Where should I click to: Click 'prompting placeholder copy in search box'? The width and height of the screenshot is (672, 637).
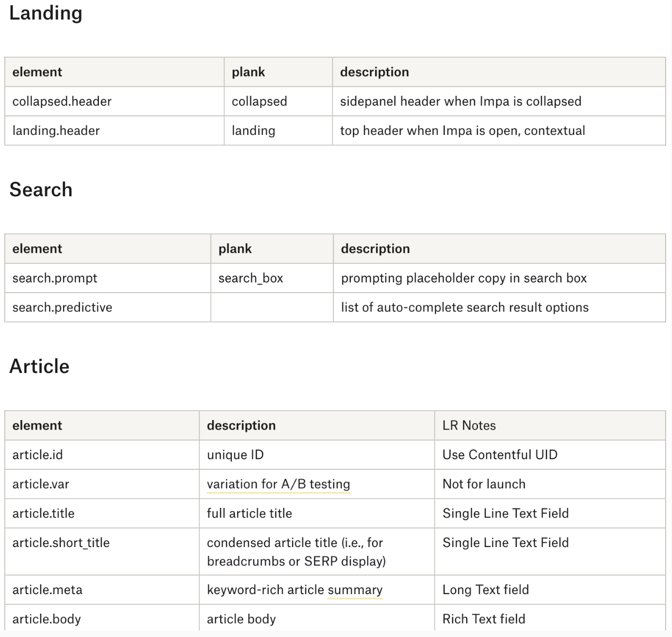464,278
